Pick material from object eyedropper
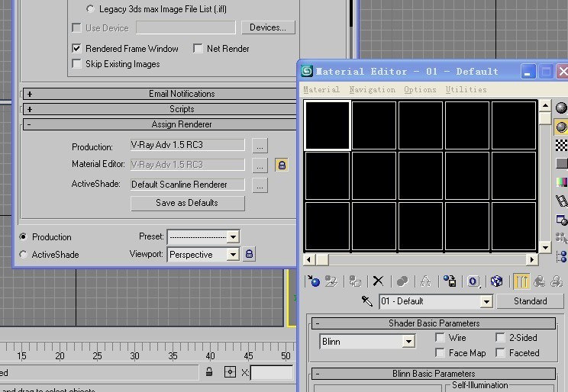This screenshot has width=568, height=392. [367, 301]
